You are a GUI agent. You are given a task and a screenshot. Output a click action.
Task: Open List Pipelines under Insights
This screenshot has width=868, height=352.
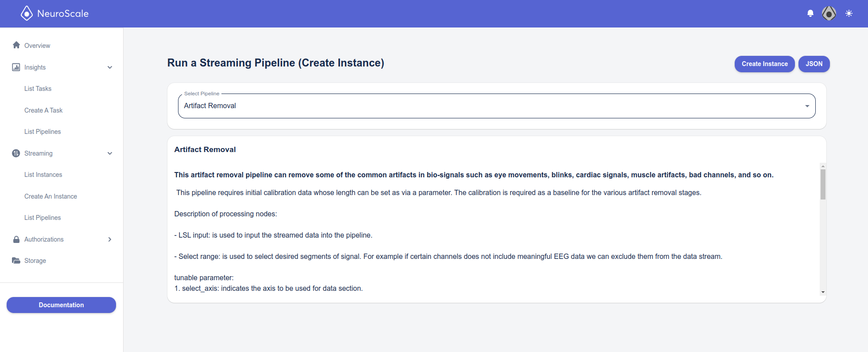click(x=43, y=132)
